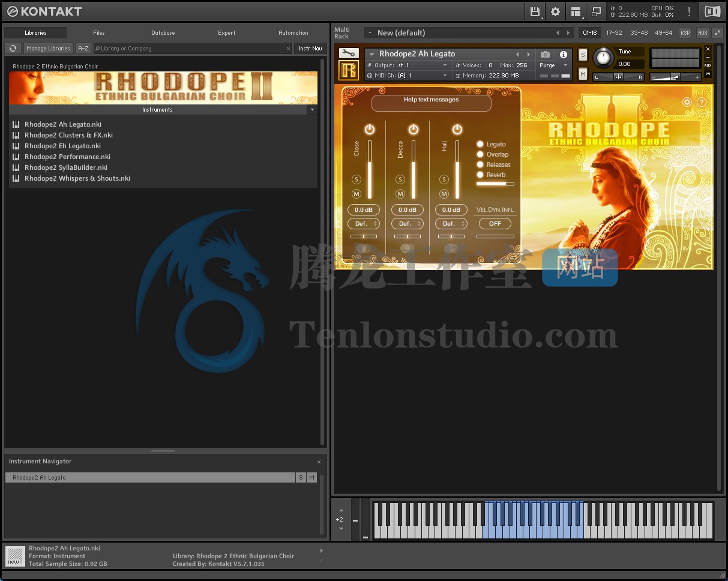The image size is (728, 581).
Task: Close the Instrument Navigator pane
Action: coord(319,462)
